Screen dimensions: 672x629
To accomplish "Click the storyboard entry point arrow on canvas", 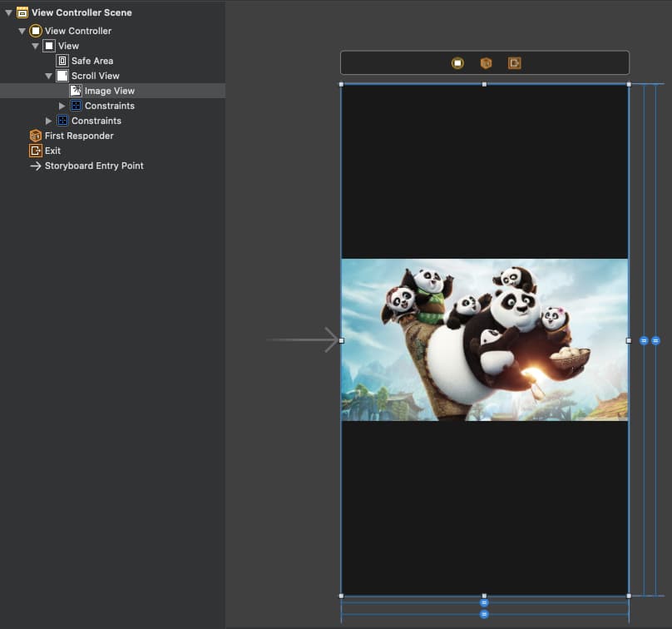I will 303,340.
